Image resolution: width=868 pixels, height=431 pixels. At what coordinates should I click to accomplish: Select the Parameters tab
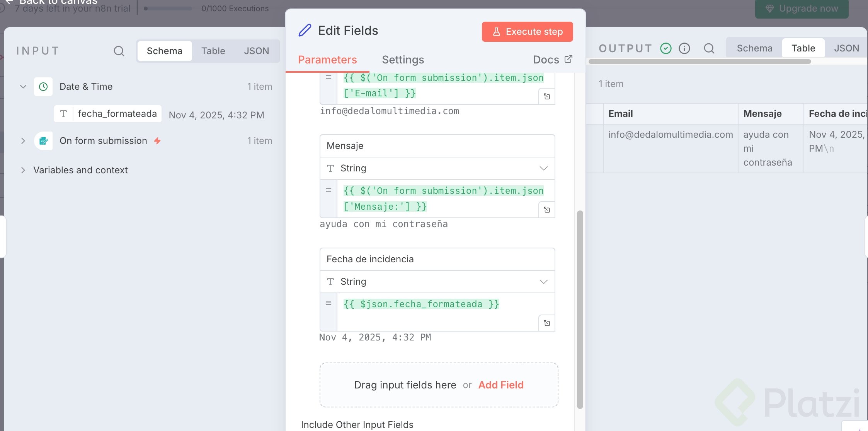(x=327, y=60)
